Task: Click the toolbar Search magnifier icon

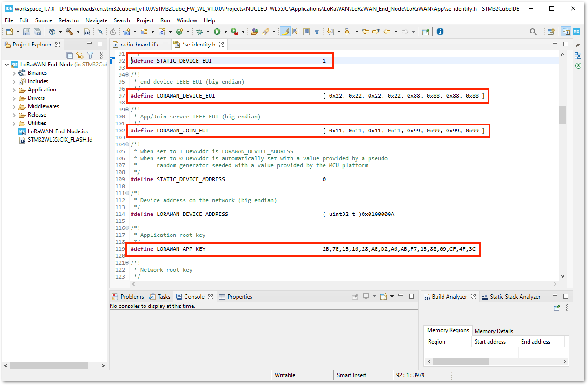Action: click(x=533, y=32)
